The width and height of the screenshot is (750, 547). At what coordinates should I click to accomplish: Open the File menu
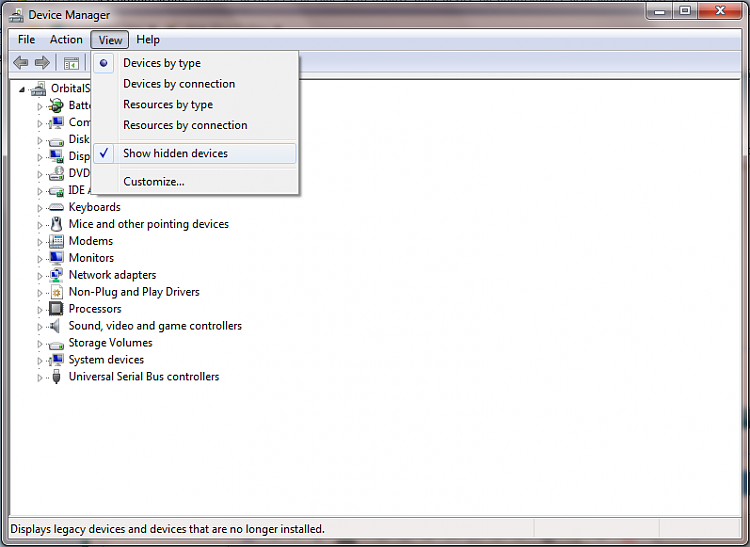[x=26, y=40]
